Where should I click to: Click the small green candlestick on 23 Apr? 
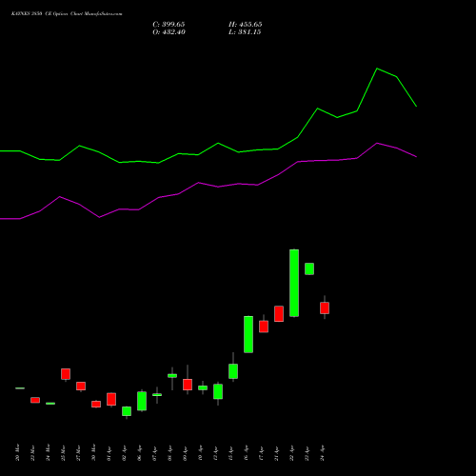[x=309, y=268]
